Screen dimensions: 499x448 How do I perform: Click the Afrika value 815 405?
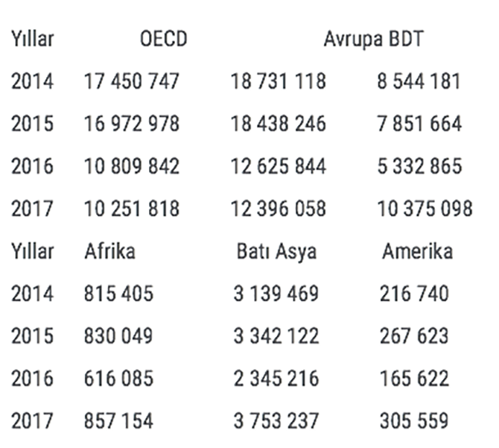coord(118,294)
